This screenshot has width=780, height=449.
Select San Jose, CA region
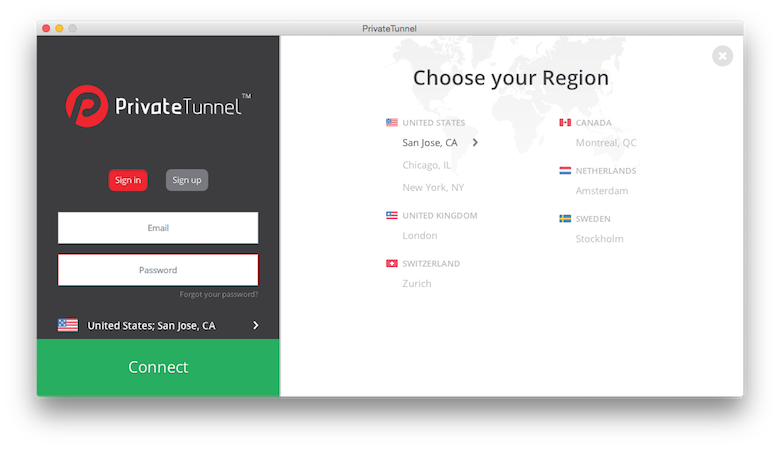[x=430, y=143]
